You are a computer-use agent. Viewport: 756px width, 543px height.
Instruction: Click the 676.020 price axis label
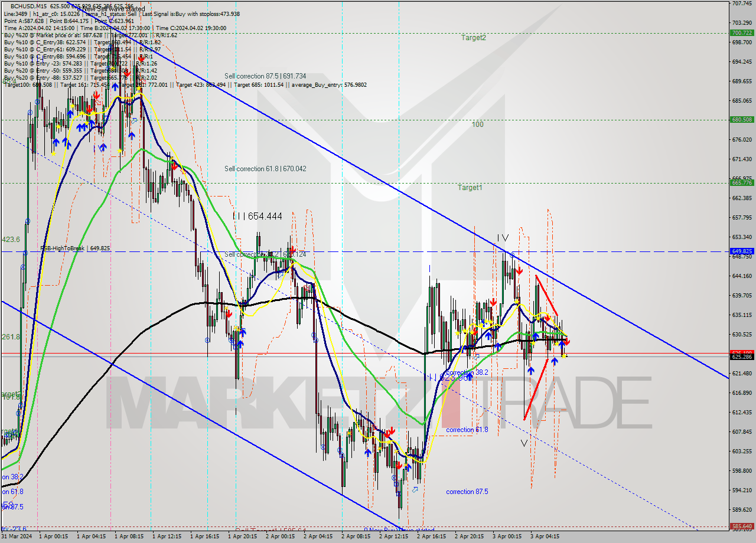click(742, 139)
